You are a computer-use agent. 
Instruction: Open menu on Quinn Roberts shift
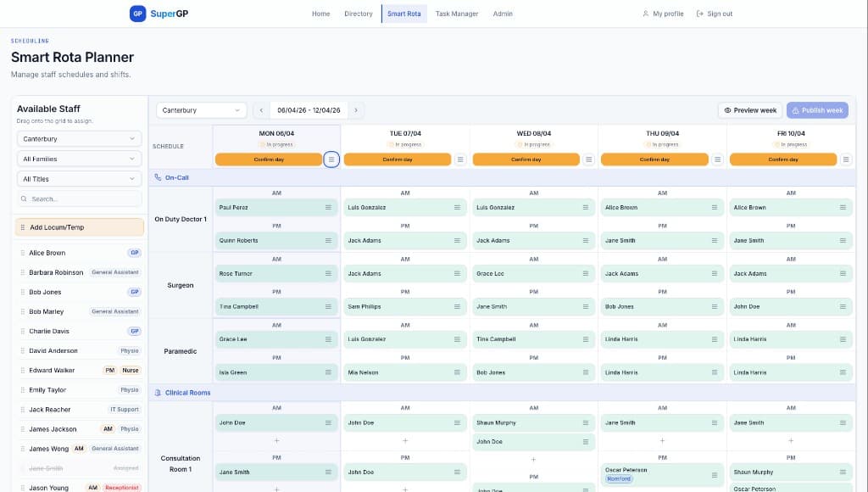pos(328,240)
